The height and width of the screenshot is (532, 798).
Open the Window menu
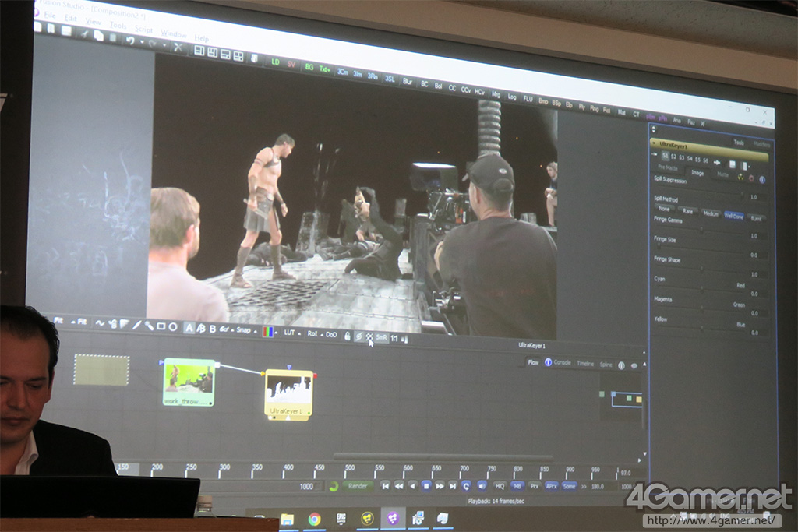[174, 33]
